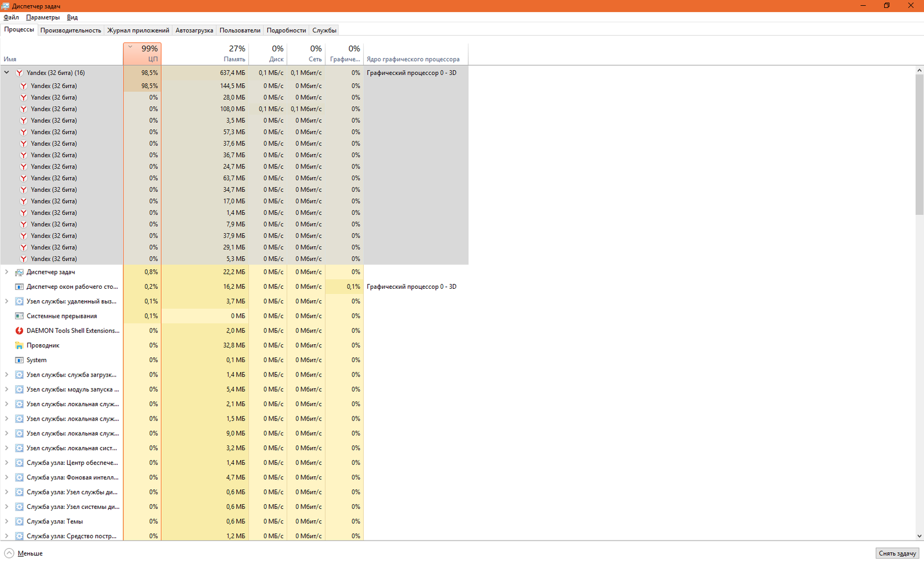The width and height of the screenshot is (924, 566).
Task: Click Yandex icon in the 3,5 МБ row
Action: coord(24,120)
